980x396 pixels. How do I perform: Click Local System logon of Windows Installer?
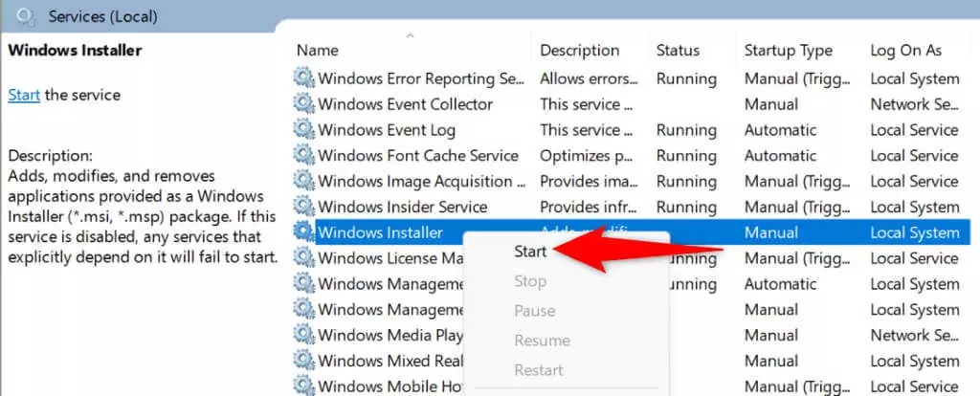tap(915, 232)
